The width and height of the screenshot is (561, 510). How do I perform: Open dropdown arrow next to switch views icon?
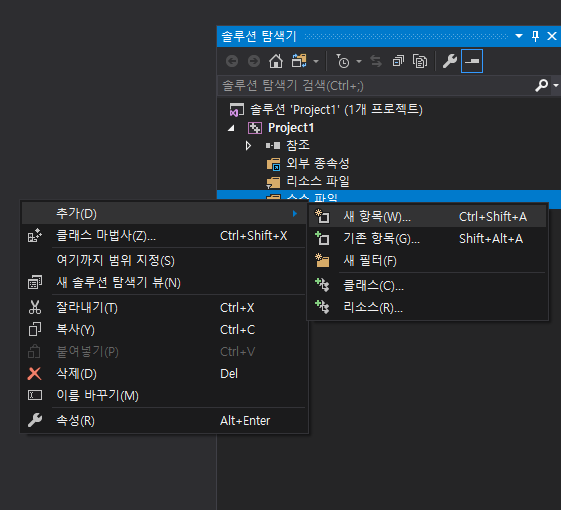pyautogui.click(x=316, y=62)
